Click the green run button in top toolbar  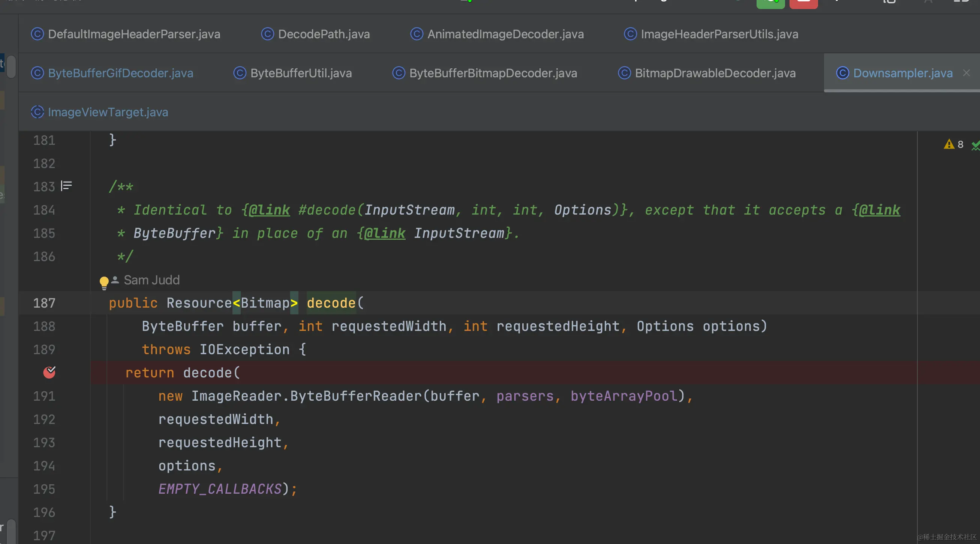click(x=770, y=3)
